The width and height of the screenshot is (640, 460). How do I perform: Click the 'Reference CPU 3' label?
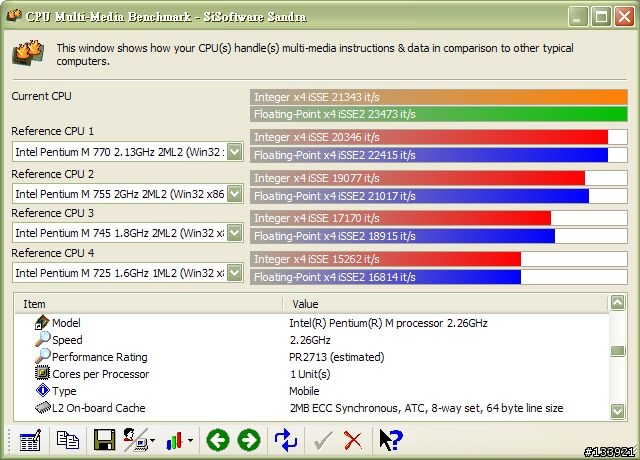click(x=52, y=213)
